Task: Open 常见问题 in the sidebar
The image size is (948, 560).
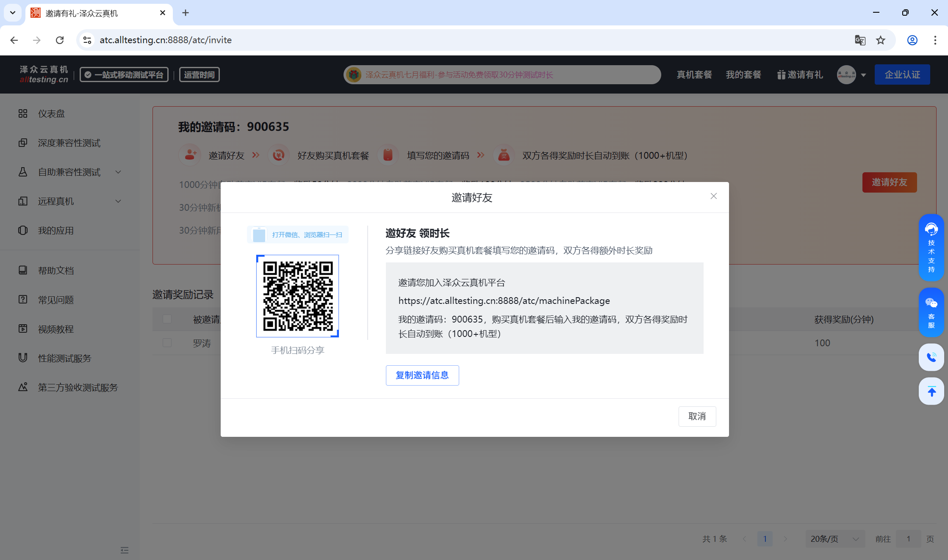Action: click(56, 300)
